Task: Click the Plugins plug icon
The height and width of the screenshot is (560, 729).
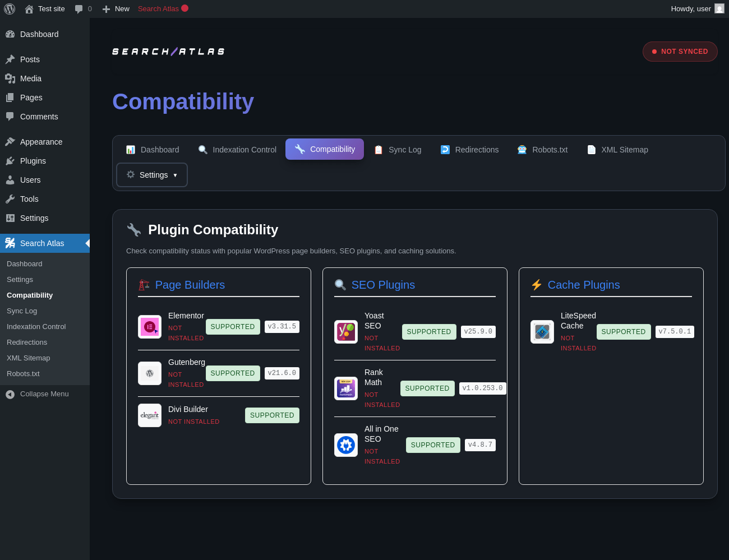Action: 10,161
